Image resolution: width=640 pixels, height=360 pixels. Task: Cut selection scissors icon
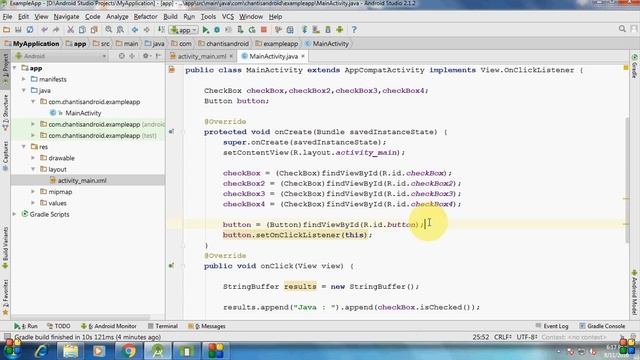pos(71,29)
